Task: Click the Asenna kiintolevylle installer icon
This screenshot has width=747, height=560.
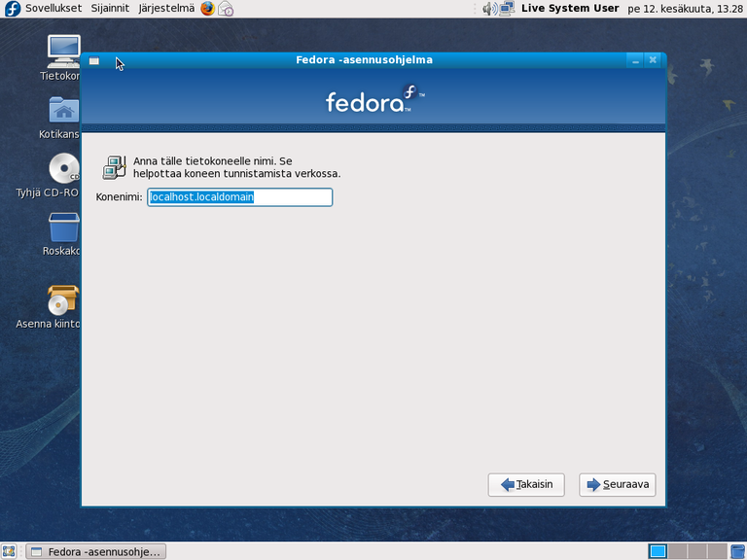Action: [x=63, y=300]
